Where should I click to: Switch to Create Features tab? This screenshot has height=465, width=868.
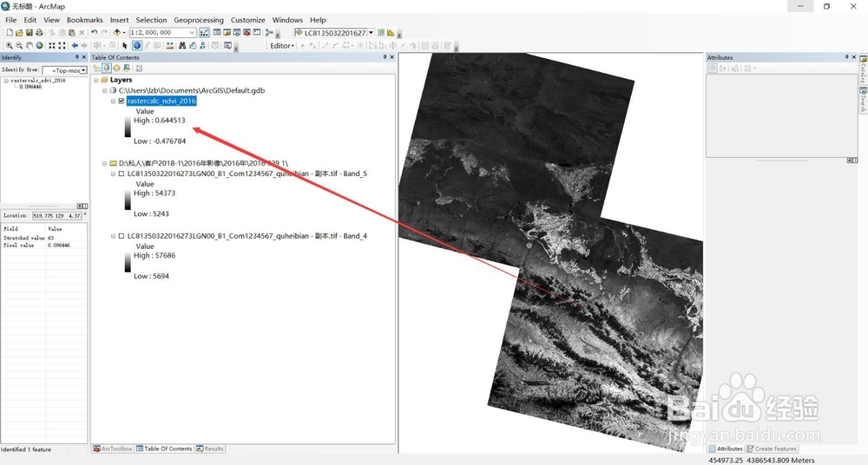click(772, 449)
